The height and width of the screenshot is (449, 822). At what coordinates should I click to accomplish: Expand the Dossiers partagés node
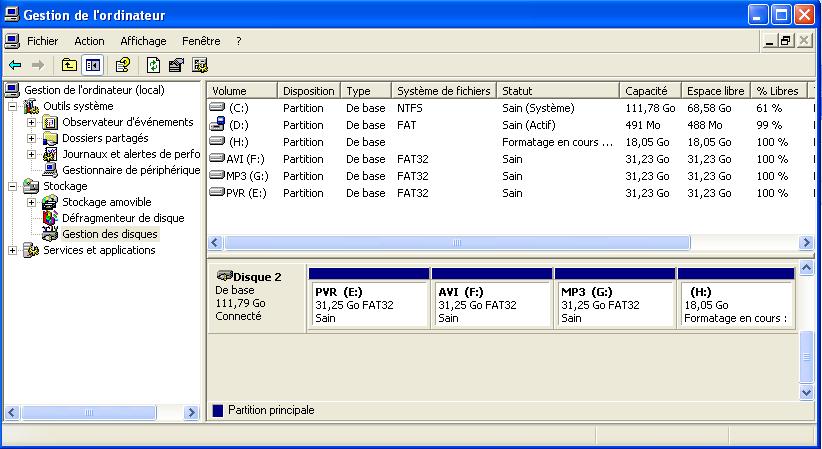(31, 138)
